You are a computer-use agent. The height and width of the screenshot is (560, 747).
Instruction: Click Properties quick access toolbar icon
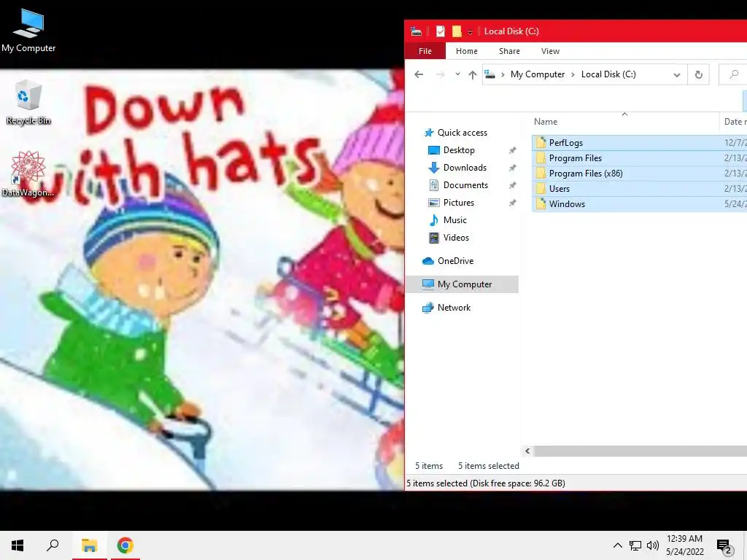[x=440, y=31]
